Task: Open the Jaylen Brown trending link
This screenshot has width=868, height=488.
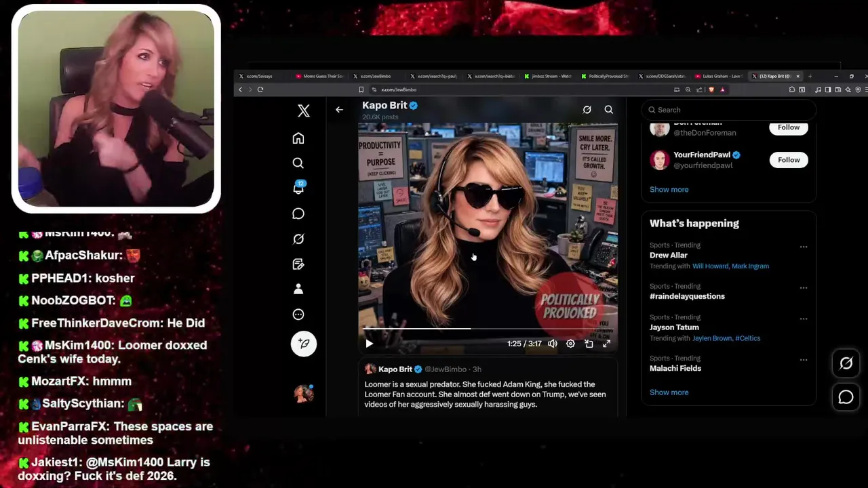Action: pos(712,338)
